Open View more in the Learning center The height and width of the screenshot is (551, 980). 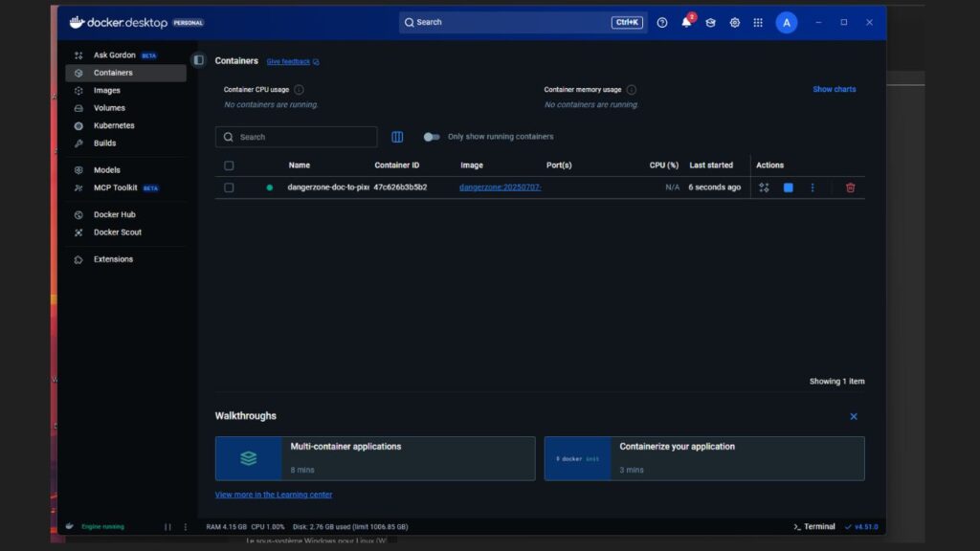[274, 494]
